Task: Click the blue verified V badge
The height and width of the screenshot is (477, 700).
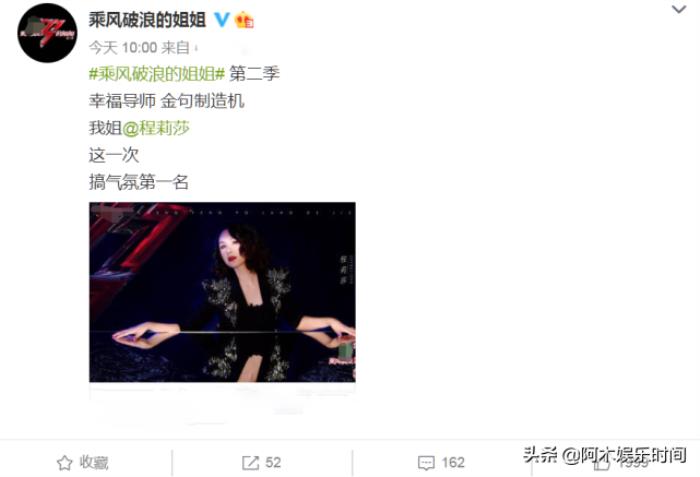Action: 221,20
